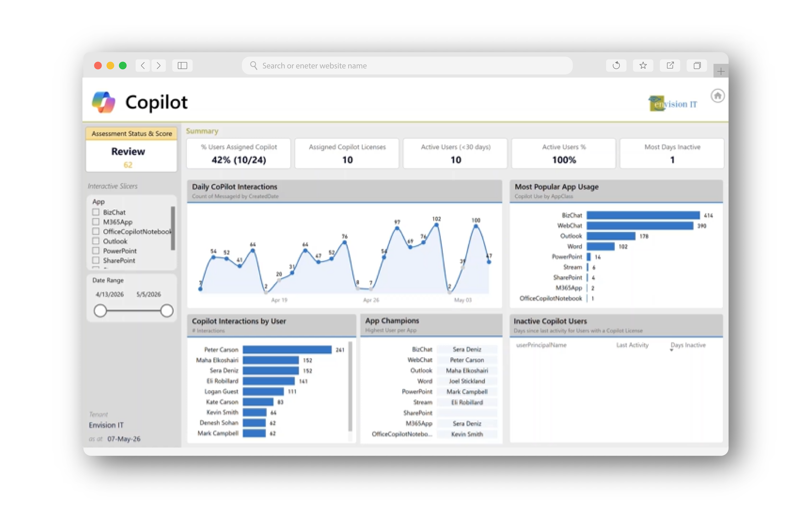The image size is (812, 508).
Task: Click the search magnifier icon
Action: coord(254,65)
